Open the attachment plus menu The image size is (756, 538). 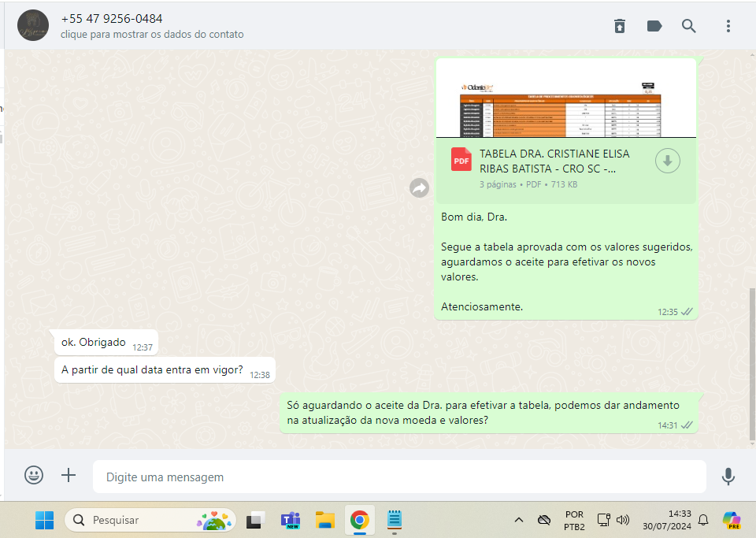pyautogui.click(x=69, y=475)
